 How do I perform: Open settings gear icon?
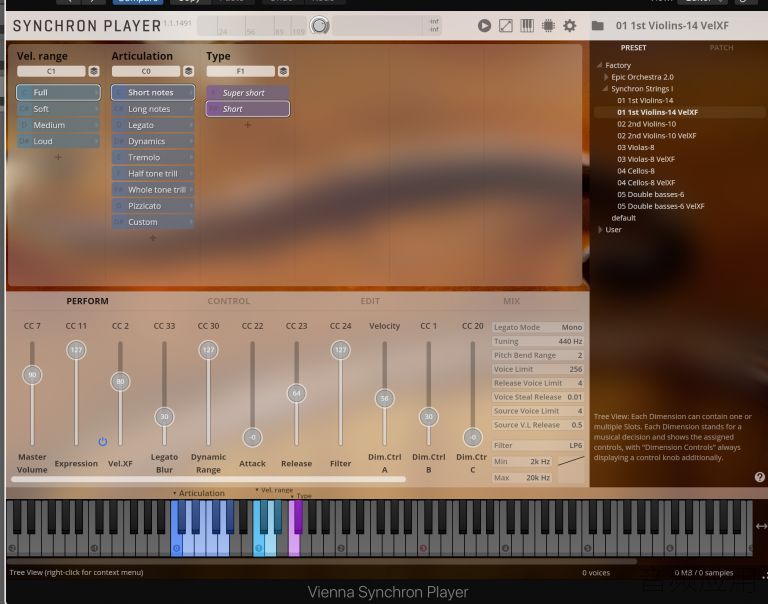570,25
